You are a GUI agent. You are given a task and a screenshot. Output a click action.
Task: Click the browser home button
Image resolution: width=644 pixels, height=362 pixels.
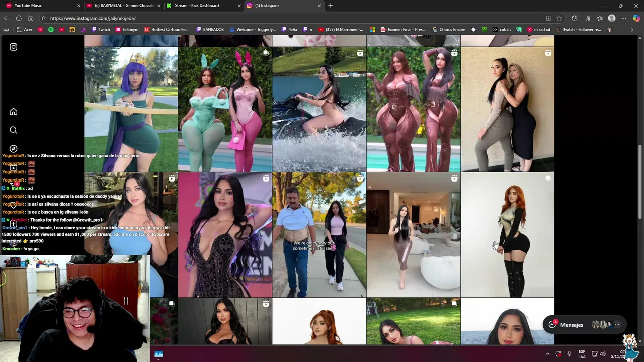pyautogui.click(x=31, y=18)
